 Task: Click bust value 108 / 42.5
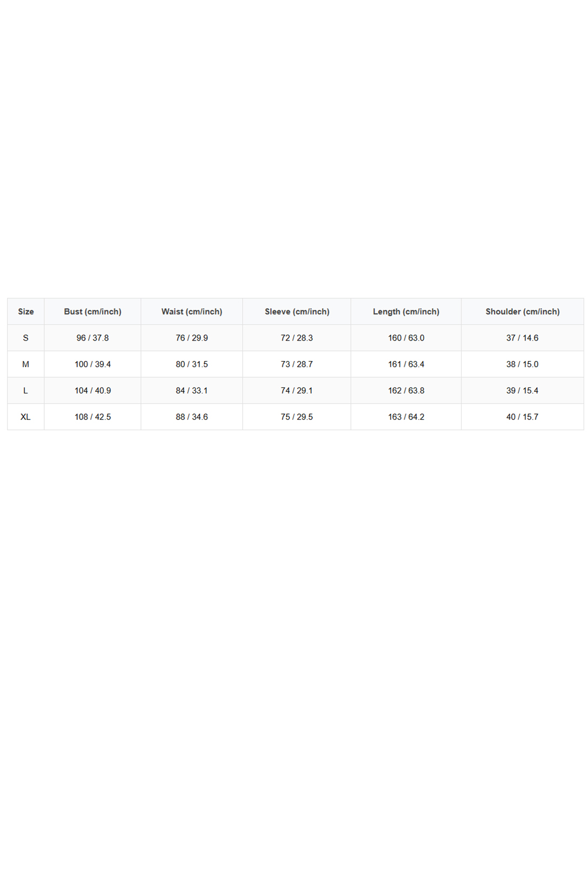click(x=92, y=417)
